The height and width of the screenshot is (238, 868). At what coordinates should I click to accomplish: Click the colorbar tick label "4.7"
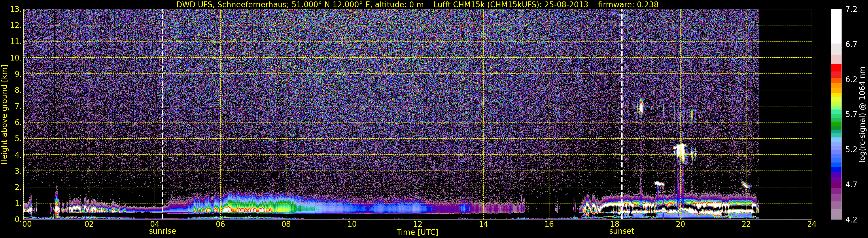pyautogui.click(x=851, y=185)
